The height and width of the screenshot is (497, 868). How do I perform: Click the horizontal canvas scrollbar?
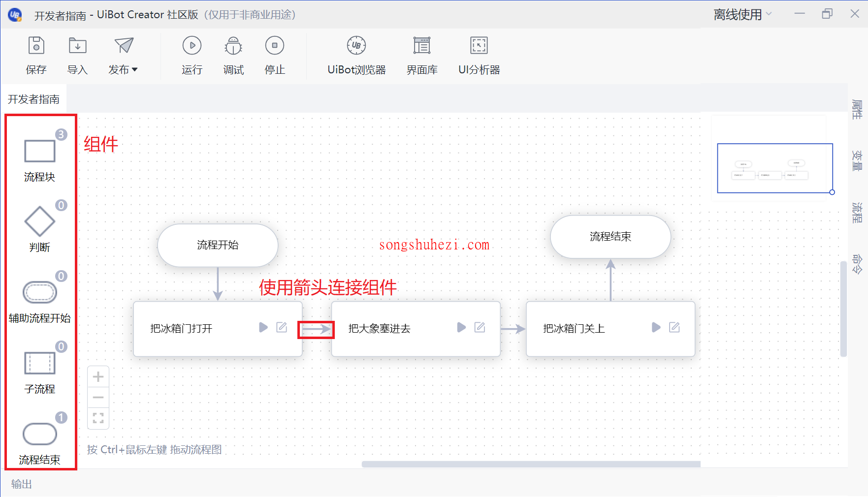[531, 464]
